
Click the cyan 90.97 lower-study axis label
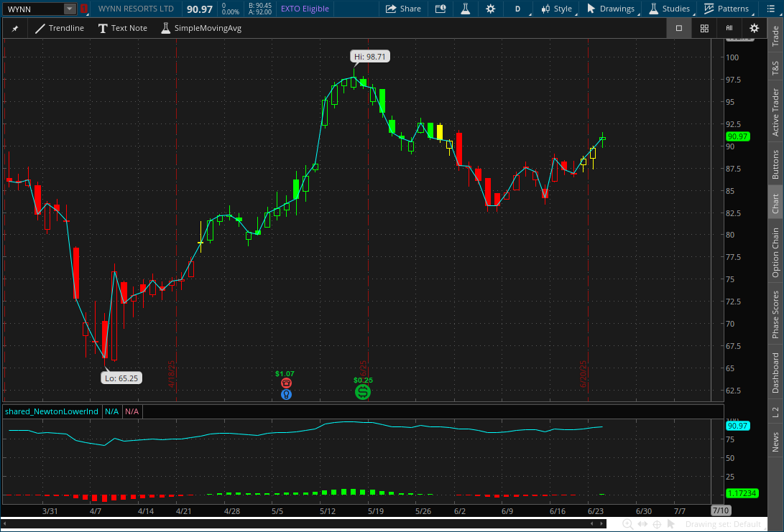click(x=737, y=426)
